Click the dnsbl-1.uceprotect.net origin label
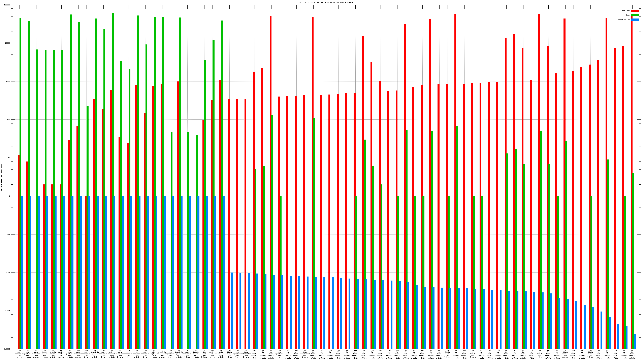 [x=95, y=354]
